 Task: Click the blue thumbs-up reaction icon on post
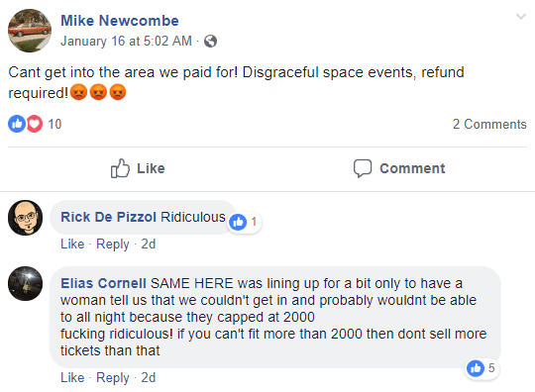[17, 124]
